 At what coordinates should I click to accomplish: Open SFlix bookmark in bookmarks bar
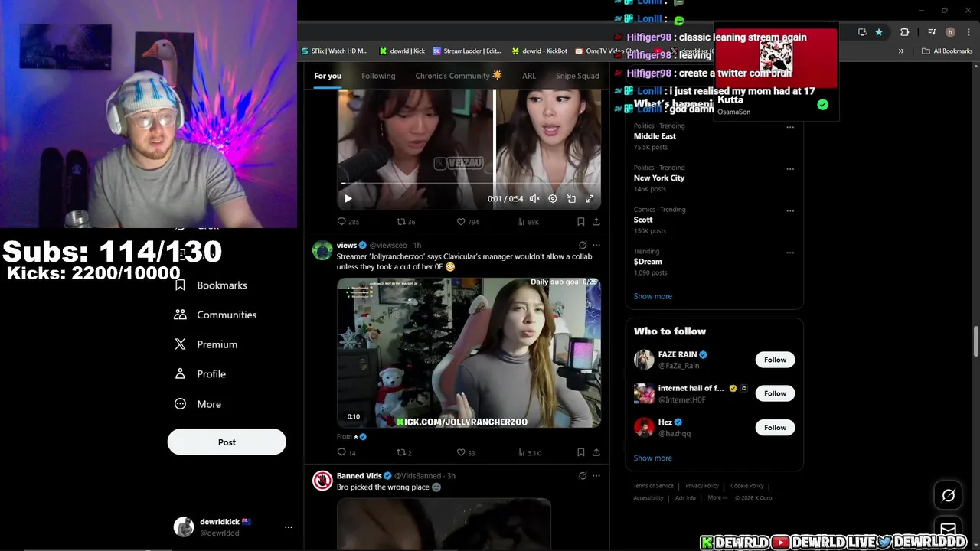[x=334, y=51]
